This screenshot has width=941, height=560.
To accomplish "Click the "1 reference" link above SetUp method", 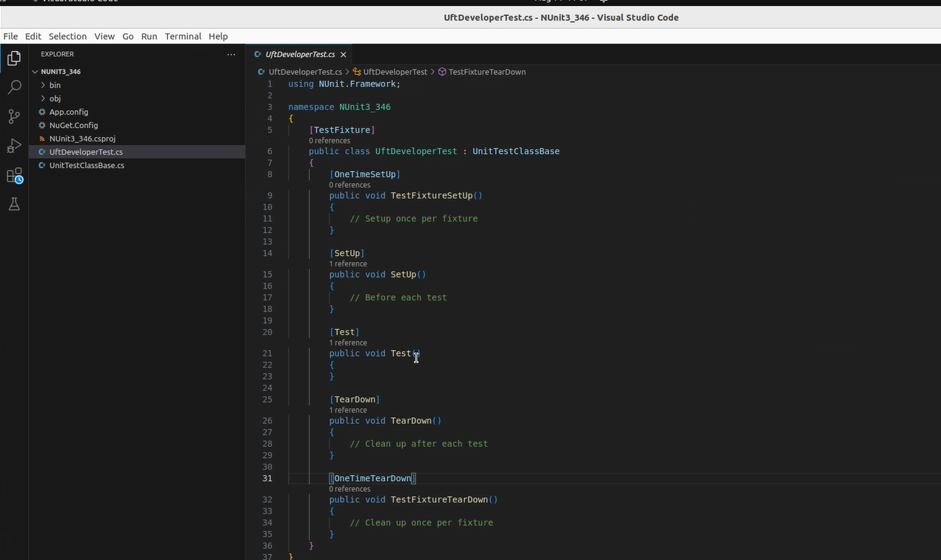I will coord(348,264).
